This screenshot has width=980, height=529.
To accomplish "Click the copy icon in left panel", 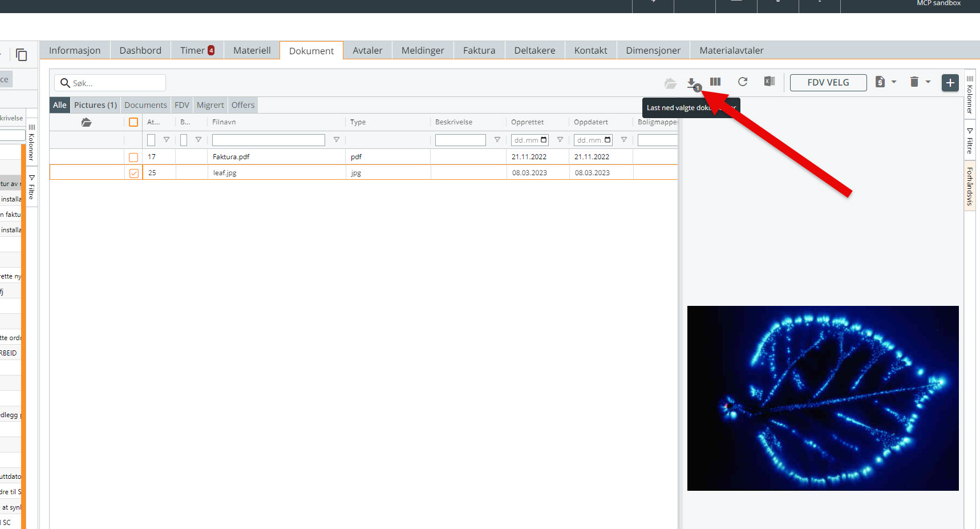I will (22, 55).
